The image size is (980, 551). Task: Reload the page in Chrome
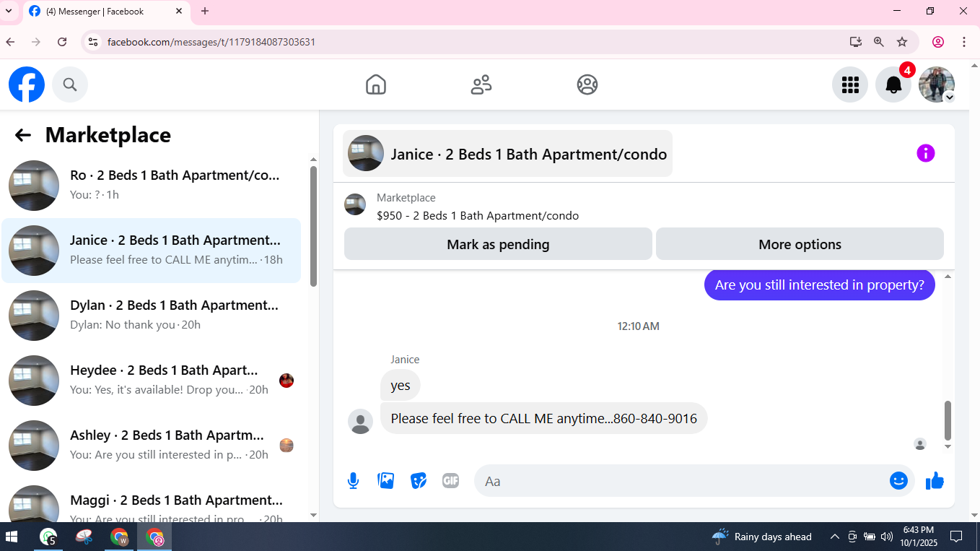[x=62, y=42]
